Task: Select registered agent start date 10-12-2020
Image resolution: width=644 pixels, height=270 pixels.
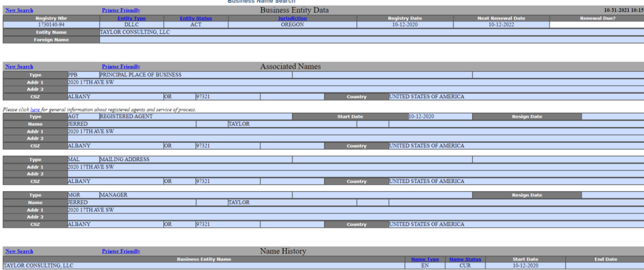Action: coord(421,116)
